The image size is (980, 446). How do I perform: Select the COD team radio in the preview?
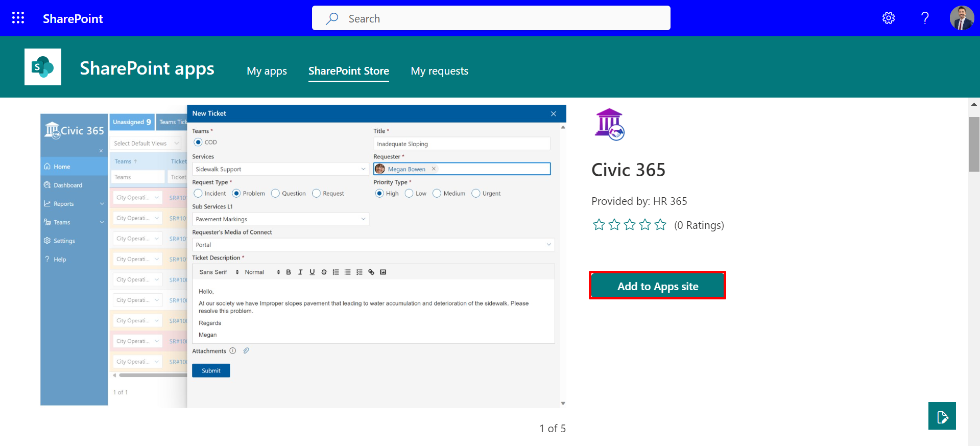(x=198, y=142)
